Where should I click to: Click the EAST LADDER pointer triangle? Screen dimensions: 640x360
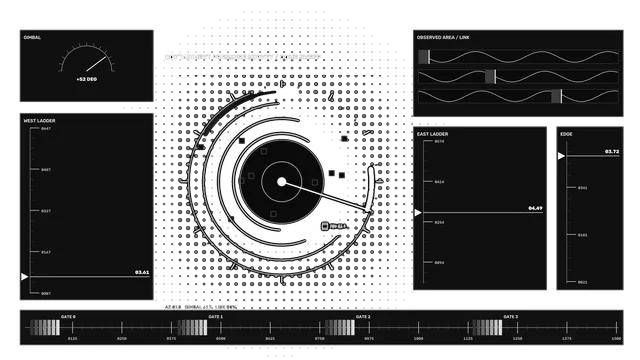(418, 212)
